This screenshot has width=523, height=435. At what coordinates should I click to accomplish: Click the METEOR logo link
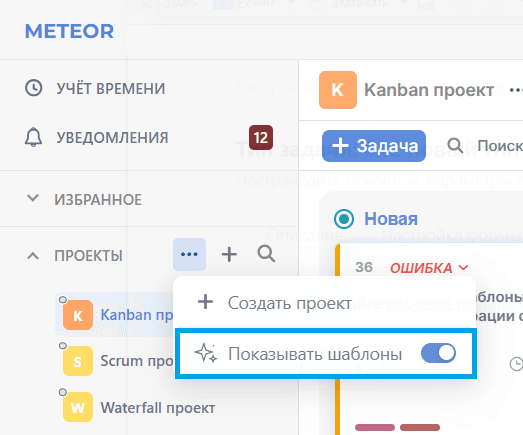[x=69, y=31]
